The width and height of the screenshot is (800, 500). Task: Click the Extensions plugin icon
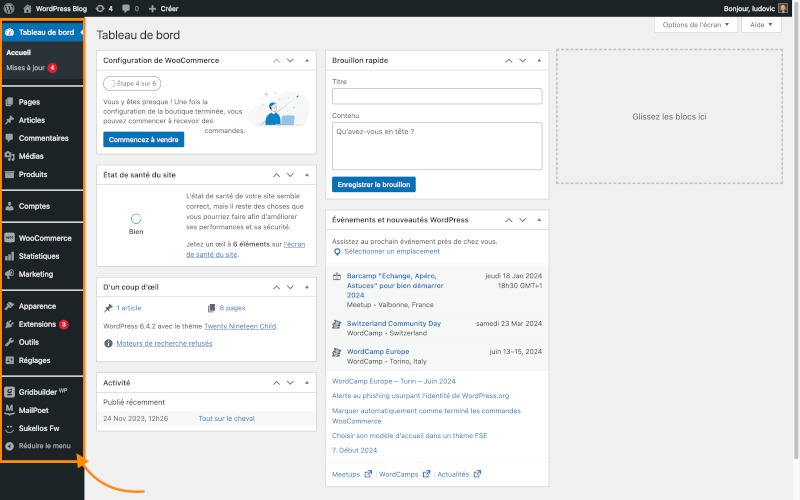(10, 324)
